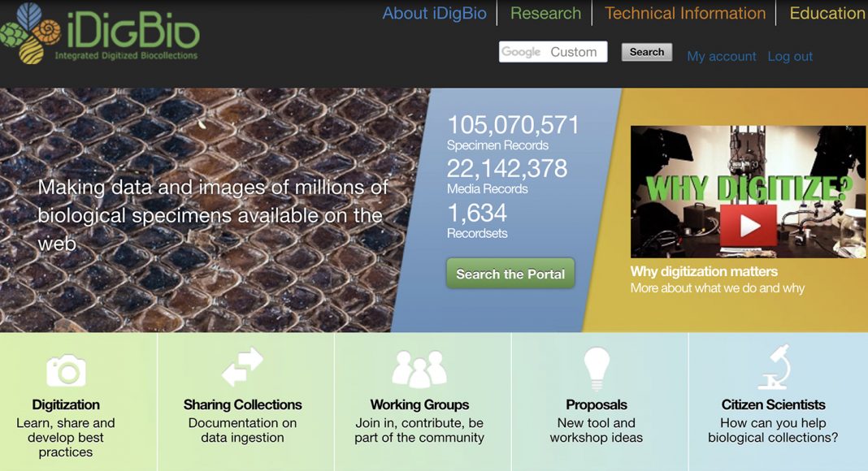Click the Google Custom search field

[553, 52]
